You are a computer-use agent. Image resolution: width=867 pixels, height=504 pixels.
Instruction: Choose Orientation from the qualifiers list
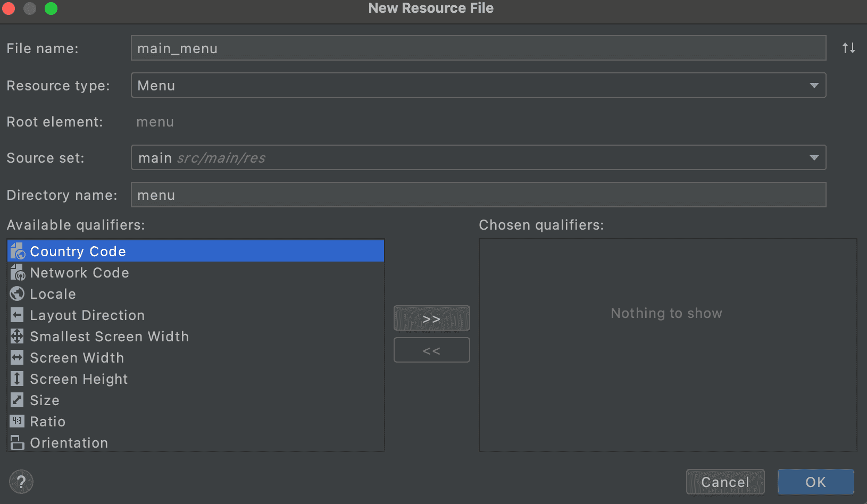pyautogui.click(x=69, y=442)
